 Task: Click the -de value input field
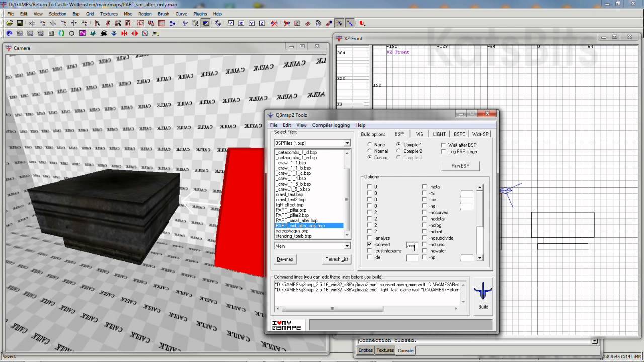412,258
